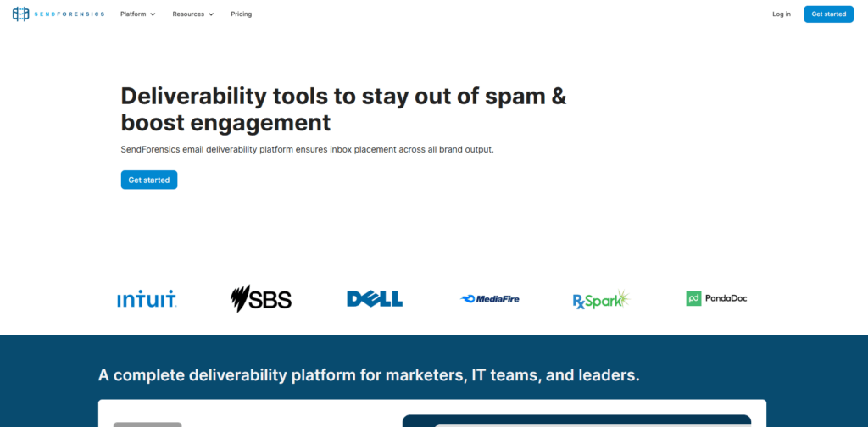Screen dimensions: 868x427
Task: Click the SendForensics logo icon
Action: pos(20,14)
